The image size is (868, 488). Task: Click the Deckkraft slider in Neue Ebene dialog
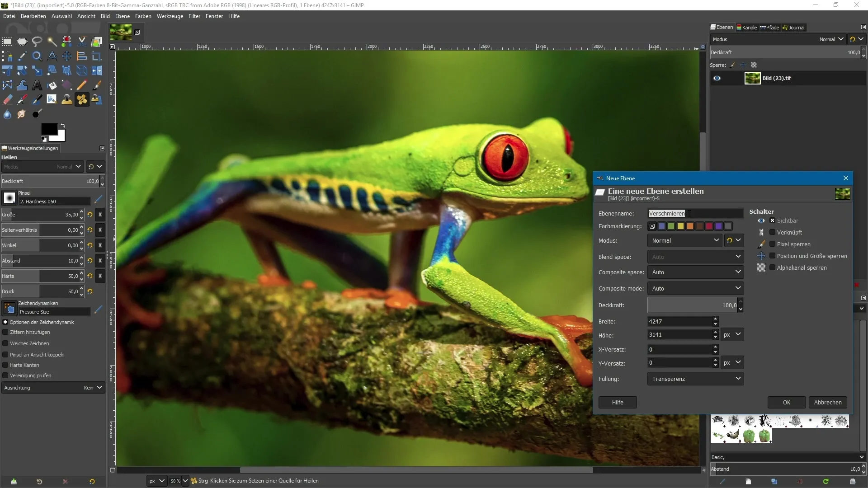692,305
